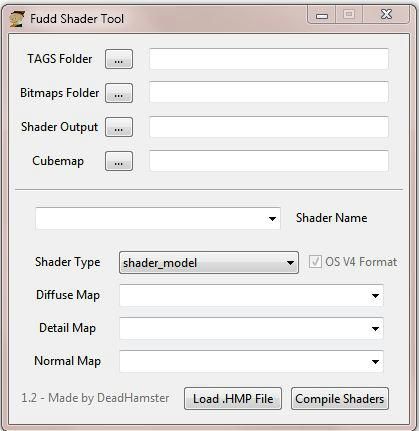This screenshot has height=431, width=419.
Task: Expand the Detail Map dropdown
Action: click(x=251, y=328)
